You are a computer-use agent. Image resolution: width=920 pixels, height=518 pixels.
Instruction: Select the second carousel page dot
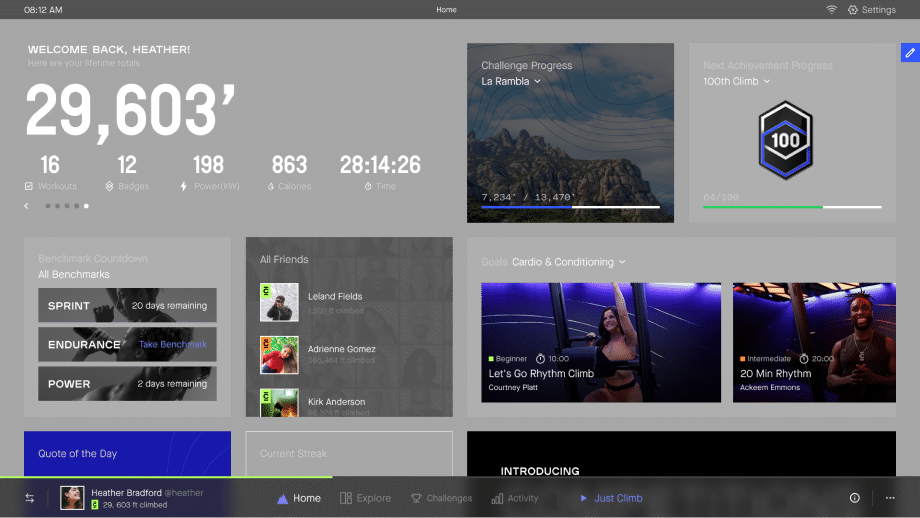coord(58,206)
